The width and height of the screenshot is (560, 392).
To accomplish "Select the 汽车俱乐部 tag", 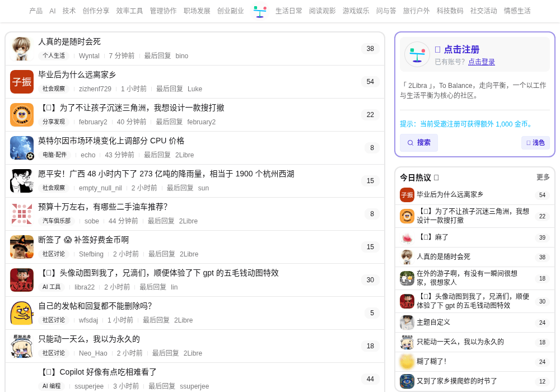I will tap(57, 221).
